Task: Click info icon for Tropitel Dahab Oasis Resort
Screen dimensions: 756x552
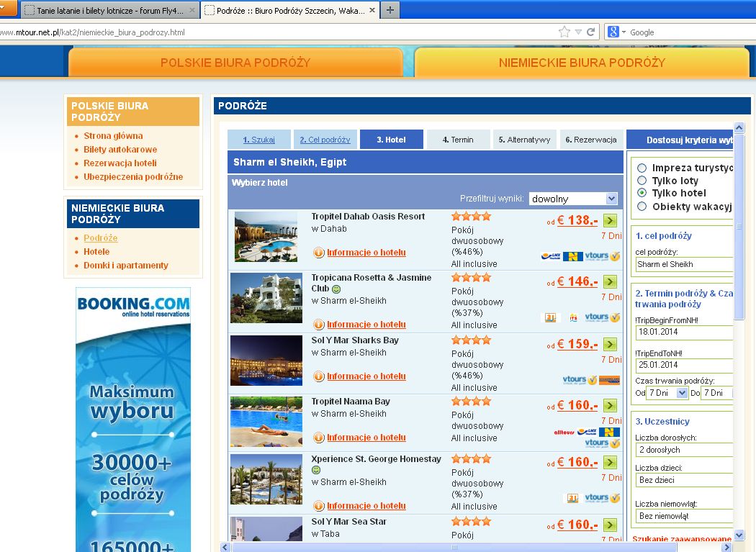Action: coord(319,253)
